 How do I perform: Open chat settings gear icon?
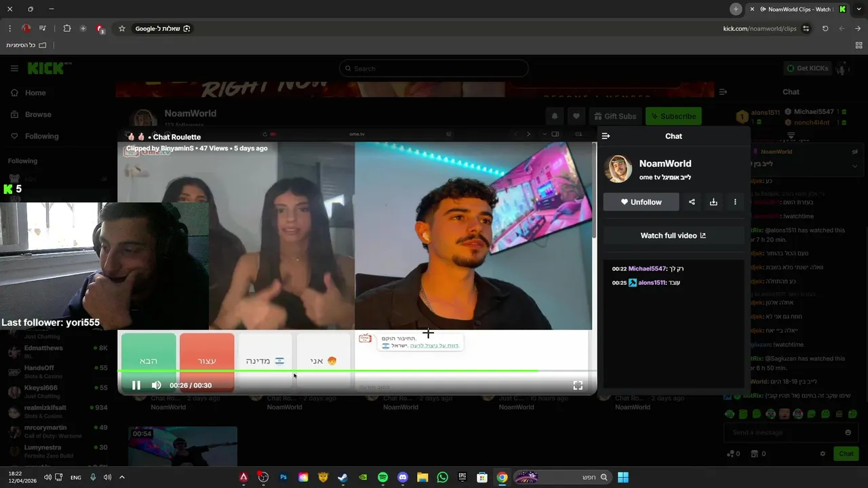[x=823, y=453]
